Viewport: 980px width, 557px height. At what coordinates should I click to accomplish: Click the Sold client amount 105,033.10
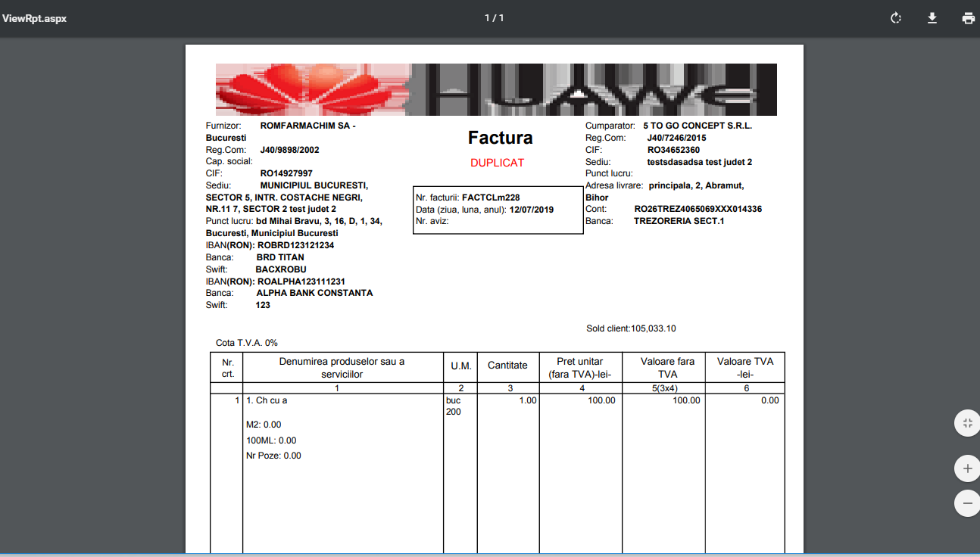point(653,328)
